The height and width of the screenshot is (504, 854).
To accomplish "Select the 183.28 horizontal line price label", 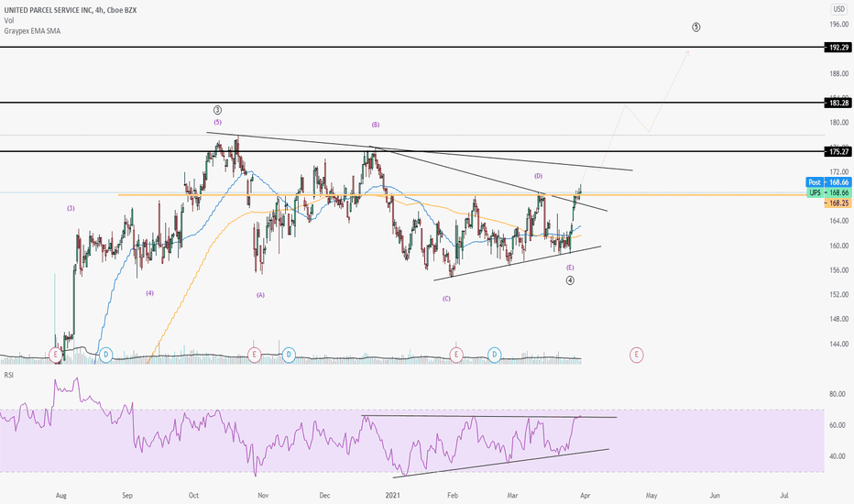I will click(838, 103).
